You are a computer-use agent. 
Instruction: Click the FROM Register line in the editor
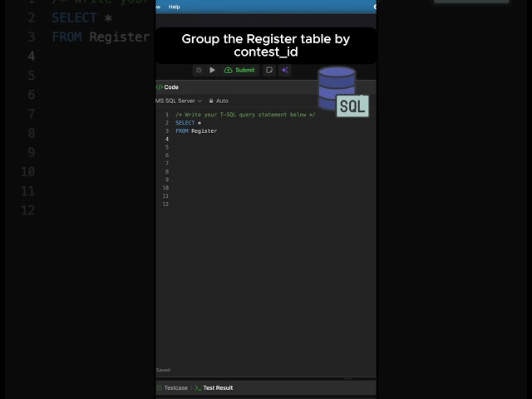click(196, 131)
